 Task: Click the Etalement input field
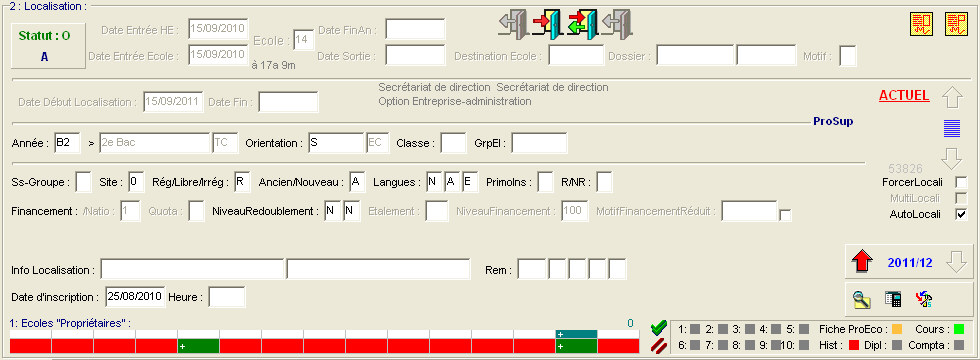437,211
